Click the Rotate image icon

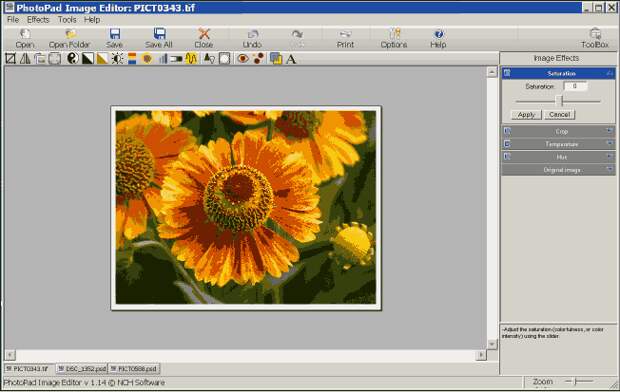[x=40, y=59]
